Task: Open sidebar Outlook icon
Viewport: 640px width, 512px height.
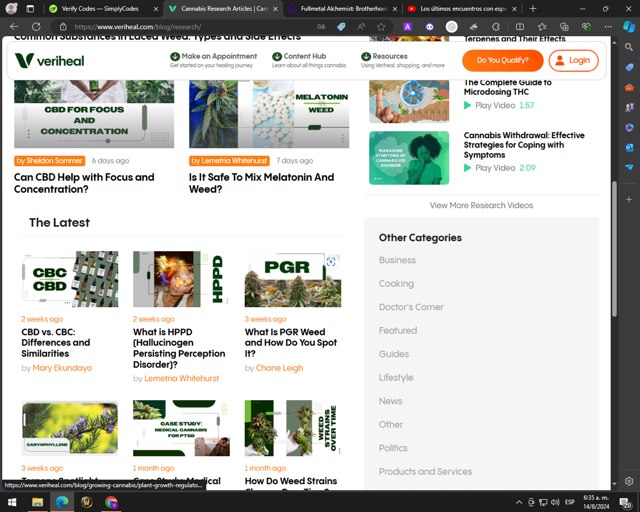Action: click(x=629, y=147)
